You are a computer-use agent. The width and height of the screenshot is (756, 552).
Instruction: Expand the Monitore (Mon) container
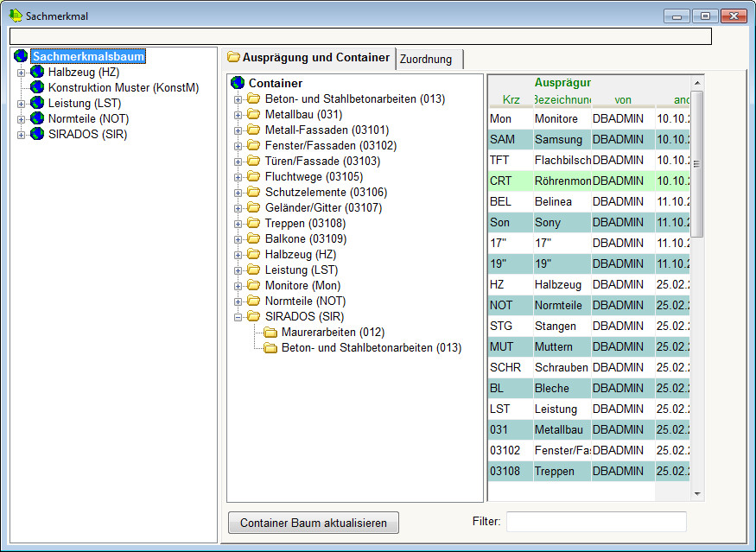pyautogui.click(x=238, y=286)
